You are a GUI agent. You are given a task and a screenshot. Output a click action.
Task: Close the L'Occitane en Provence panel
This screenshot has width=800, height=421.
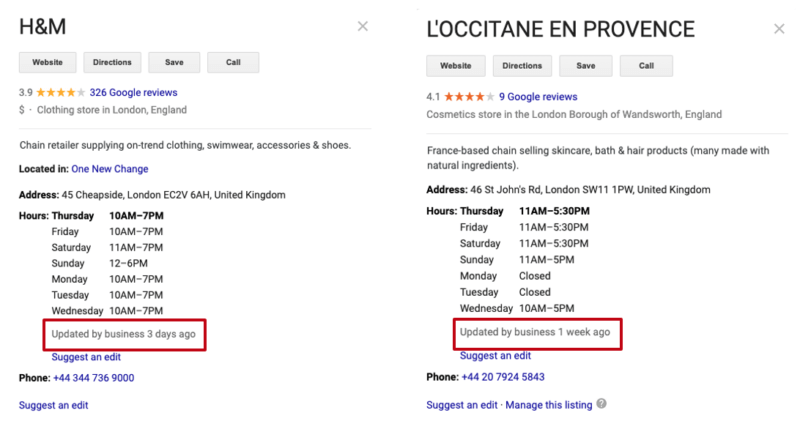[x=779, y=29]
